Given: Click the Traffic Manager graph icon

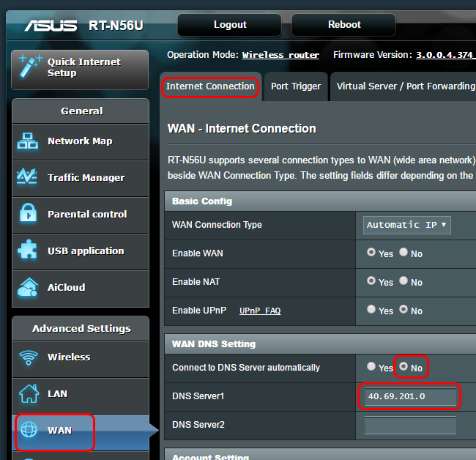Looking at the screenshot, I should (27, 176).
